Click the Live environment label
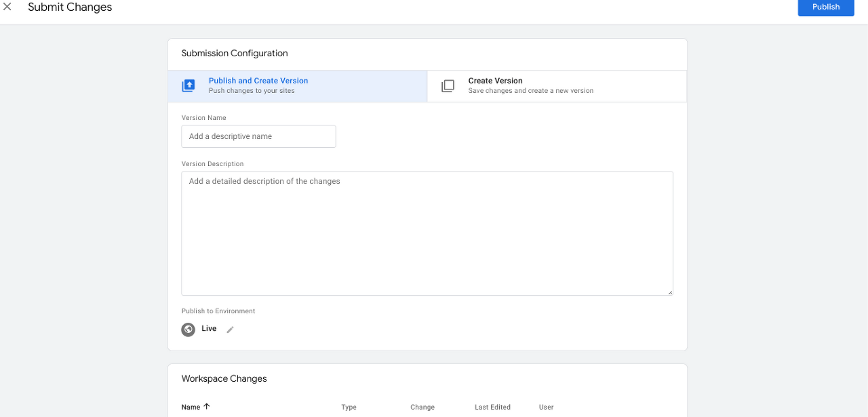The width and height of the screenshot is (868, 417). 209,329
